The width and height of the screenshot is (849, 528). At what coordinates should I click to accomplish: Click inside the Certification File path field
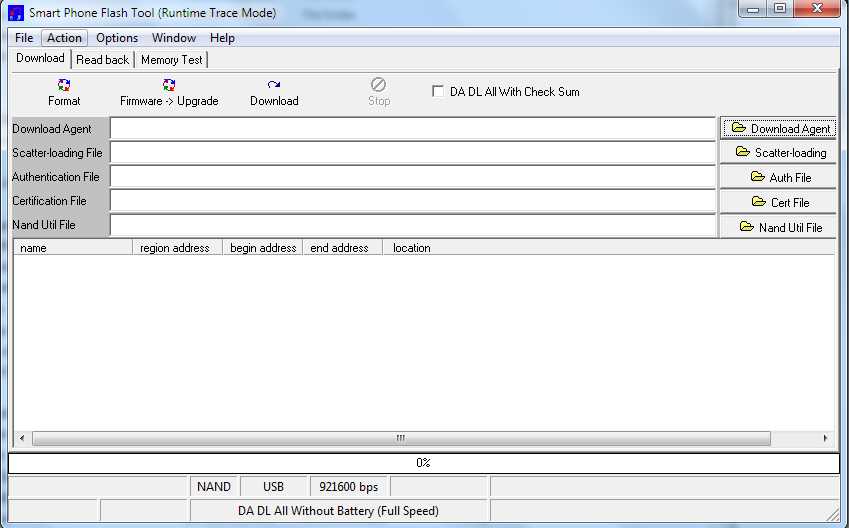(413, 200)
